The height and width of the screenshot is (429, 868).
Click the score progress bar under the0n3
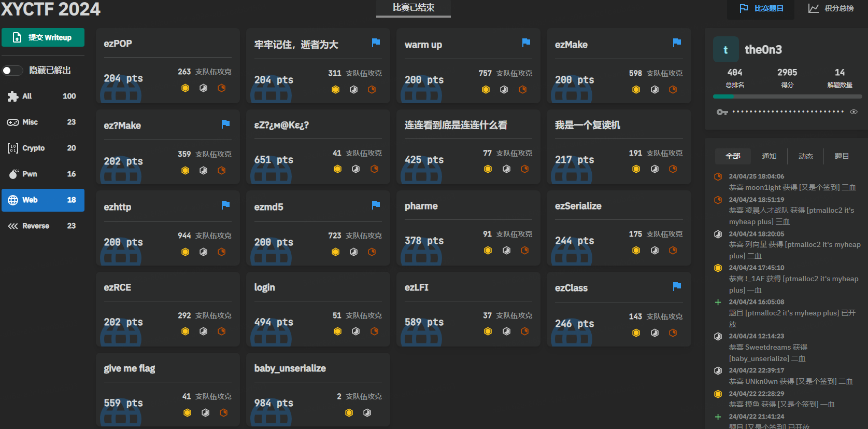787,96
